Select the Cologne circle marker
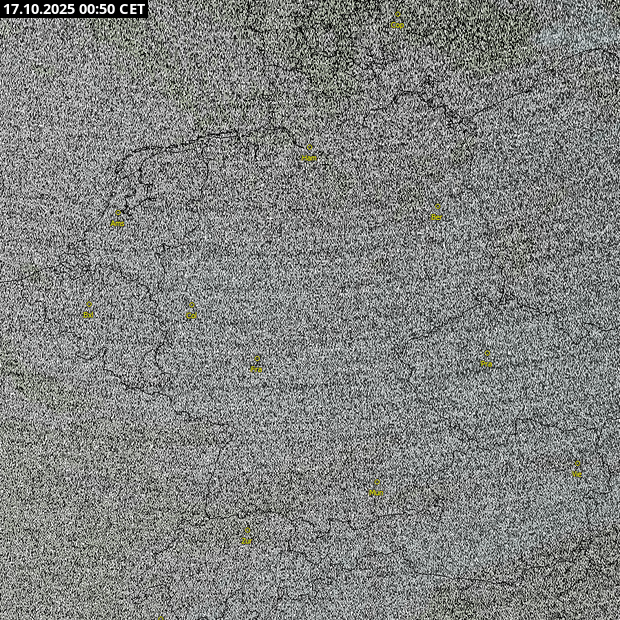 coord(192,306)
